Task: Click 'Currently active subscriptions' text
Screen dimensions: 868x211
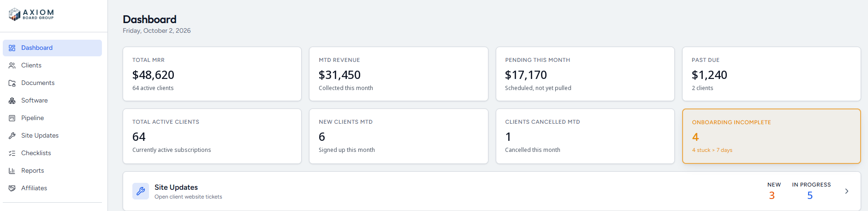Action: point(172,150)
